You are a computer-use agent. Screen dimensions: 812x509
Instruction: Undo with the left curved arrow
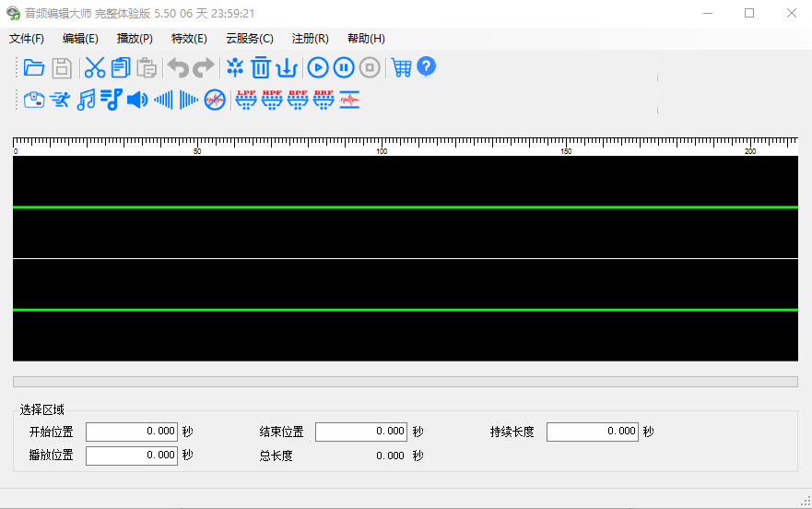pyautogui.click(x=178, y=68)
